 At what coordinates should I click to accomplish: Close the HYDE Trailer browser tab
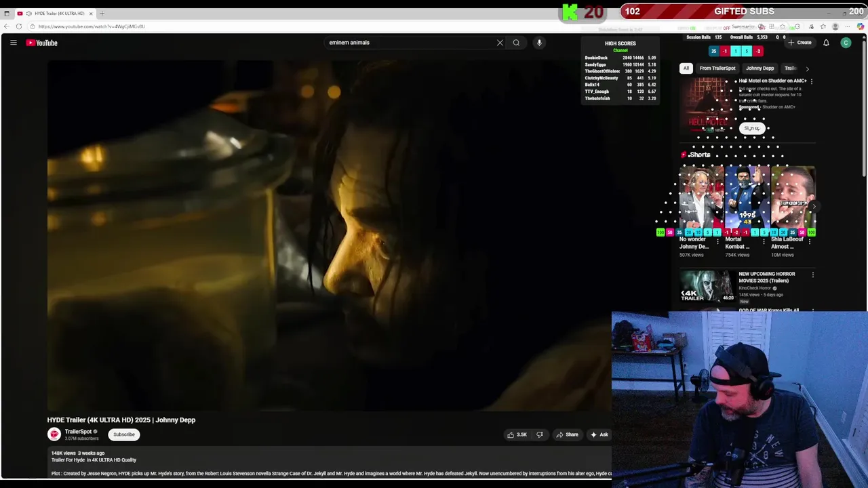point(90,14)
